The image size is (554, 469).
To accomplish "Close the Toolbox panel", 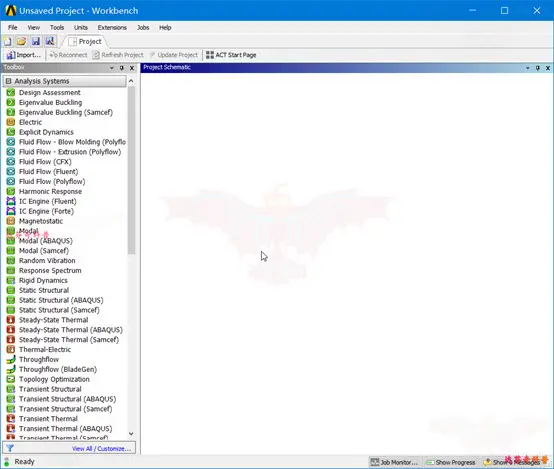I will 132,68.
